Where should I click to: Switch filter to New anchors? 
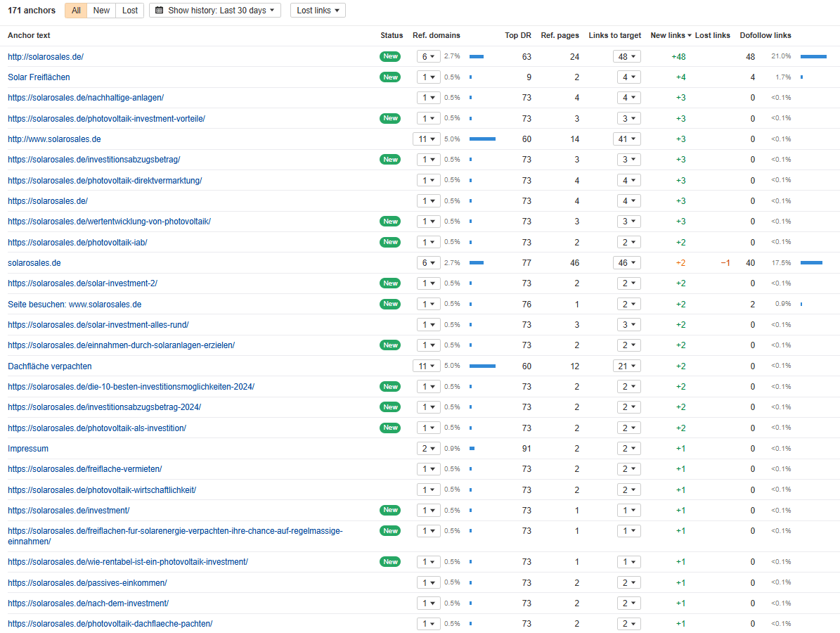point(101,11)
